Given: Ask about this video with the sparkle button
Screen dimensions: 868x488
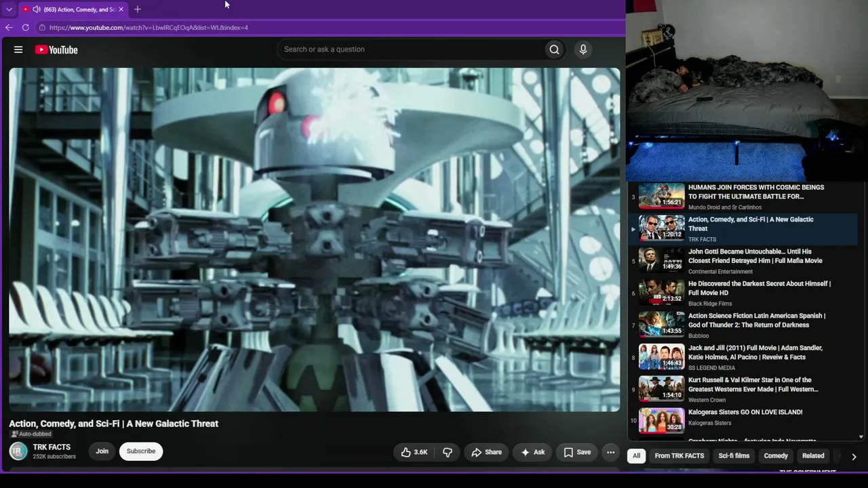Looking at the screenshot, I should (x=532, y=452).
